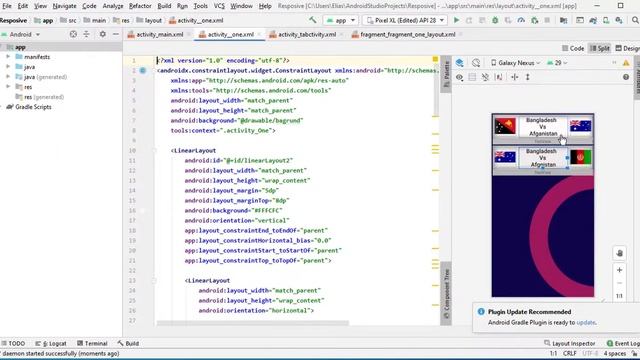Click the Infer Constraints icon
Screen dimensions: 640x360
[x=499, y=77]
